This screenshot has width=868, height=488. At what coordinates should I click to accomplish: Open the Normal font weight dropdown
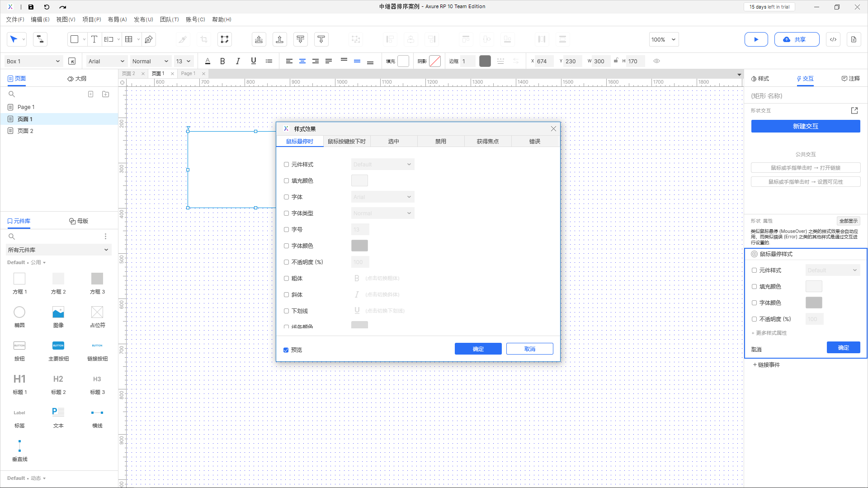(151, 61)
